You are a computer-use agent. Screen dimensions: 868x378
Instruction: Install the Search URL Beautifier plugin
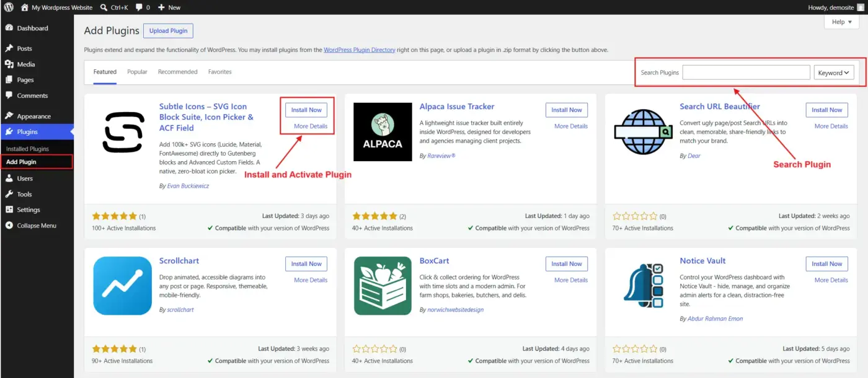pyautogui.click(x=827, y=110)
